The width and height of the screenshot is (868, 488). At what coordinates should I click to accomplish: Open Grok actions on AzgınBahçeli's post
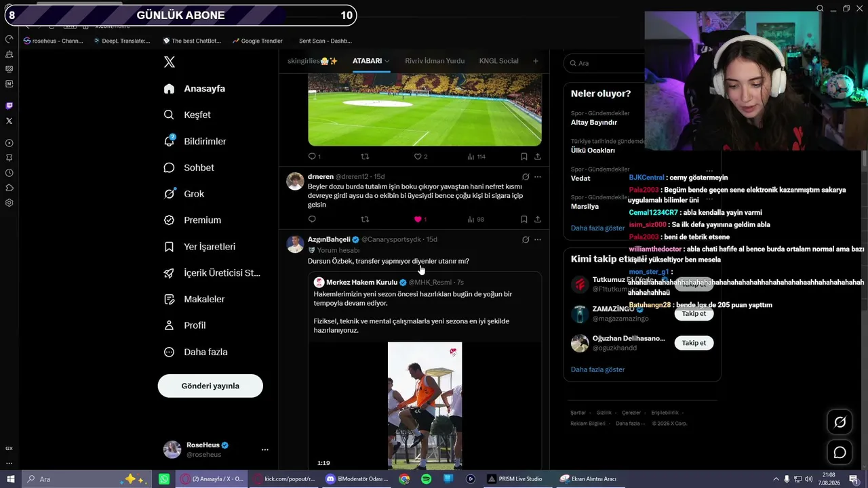526,240
